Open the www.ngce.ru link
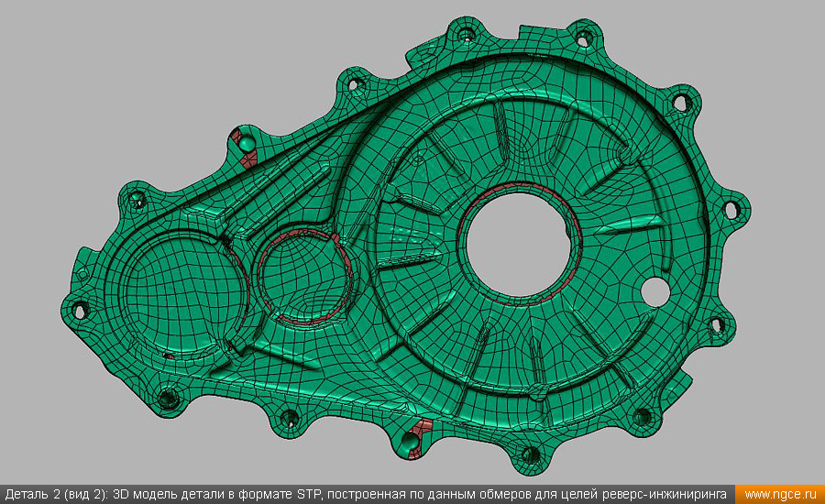The width and height of the screenshot is (825, 504). click(780, 495)
